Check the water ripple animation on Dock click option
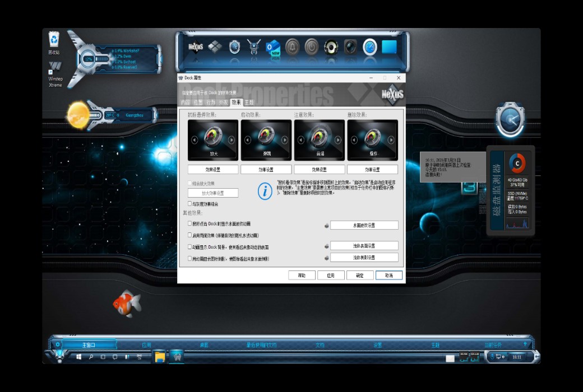 (189, 223)
